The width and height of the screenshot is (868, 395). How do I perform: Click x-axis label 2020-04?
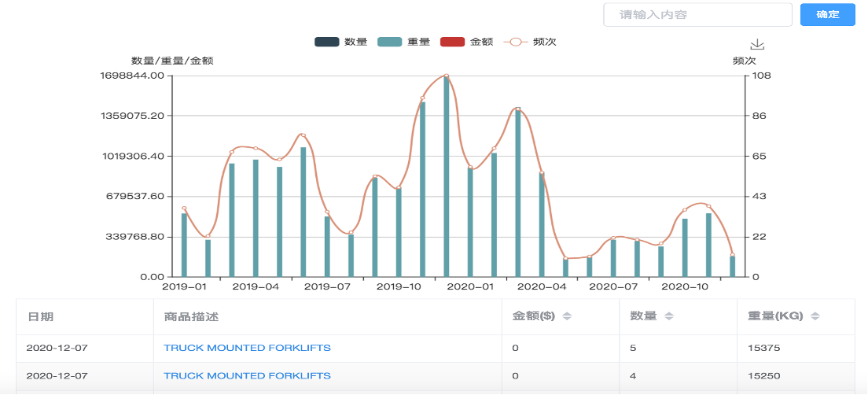(542, 287)
